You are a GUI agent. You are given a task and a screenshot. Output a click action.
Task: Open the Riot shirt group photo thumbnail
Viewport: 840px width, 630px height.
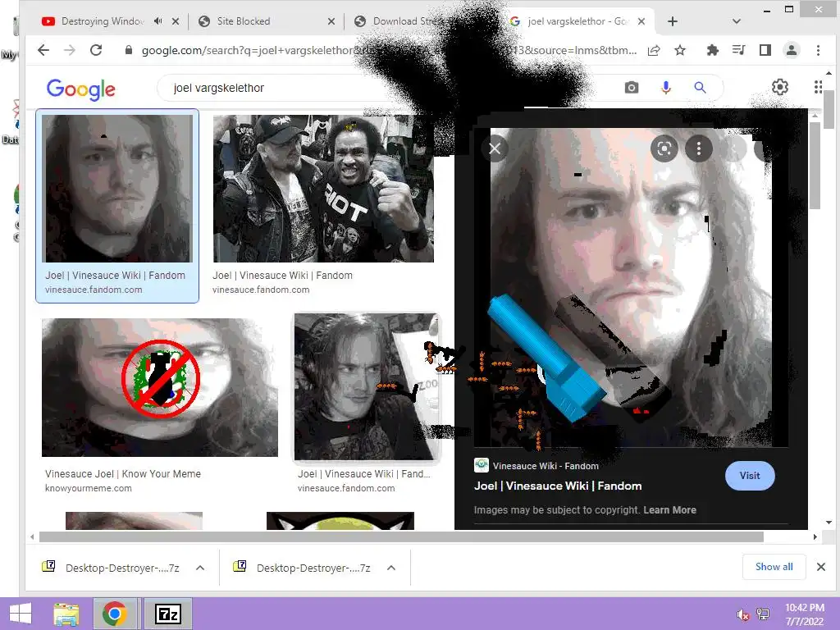pos(323,188)
